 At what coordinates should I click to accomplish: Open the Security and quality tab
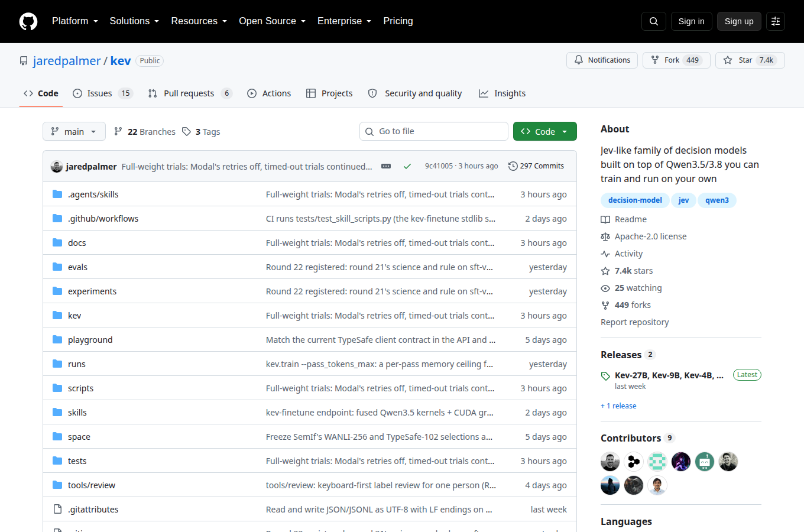coord(415,93)
